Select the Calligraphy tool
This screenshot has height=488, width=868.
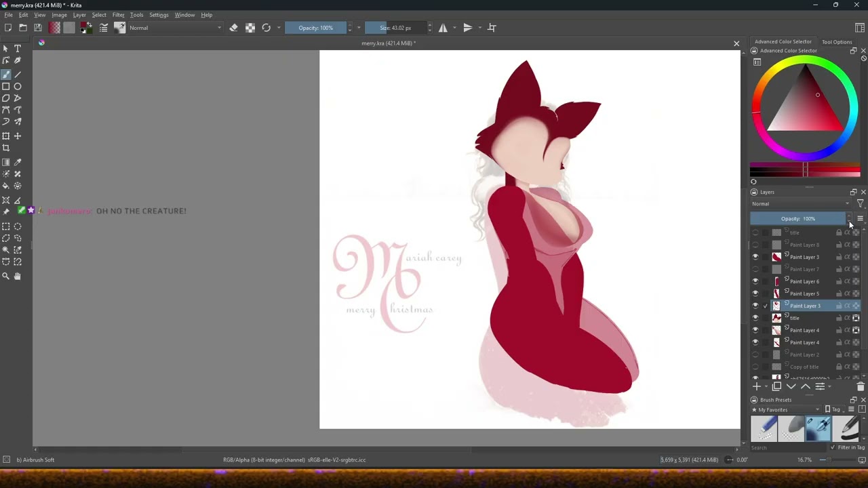(x=18, y=60)
